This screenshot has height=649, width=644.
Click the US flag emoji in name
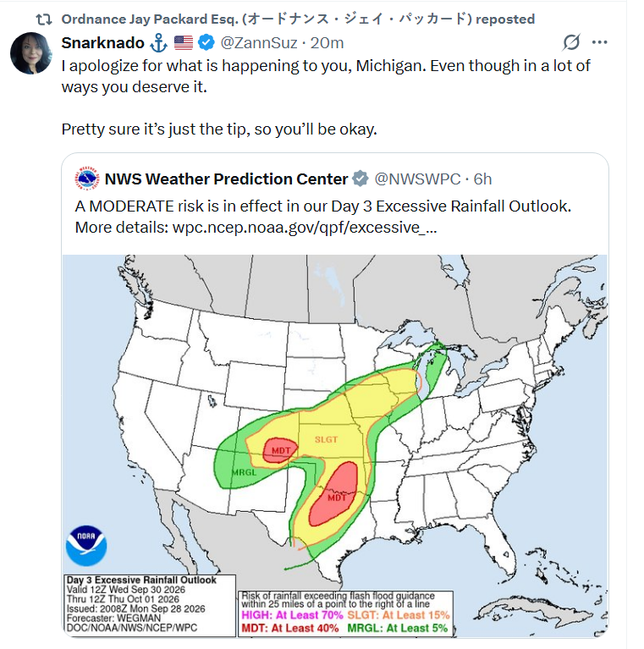pyautogui.click(x=184, y=43)
